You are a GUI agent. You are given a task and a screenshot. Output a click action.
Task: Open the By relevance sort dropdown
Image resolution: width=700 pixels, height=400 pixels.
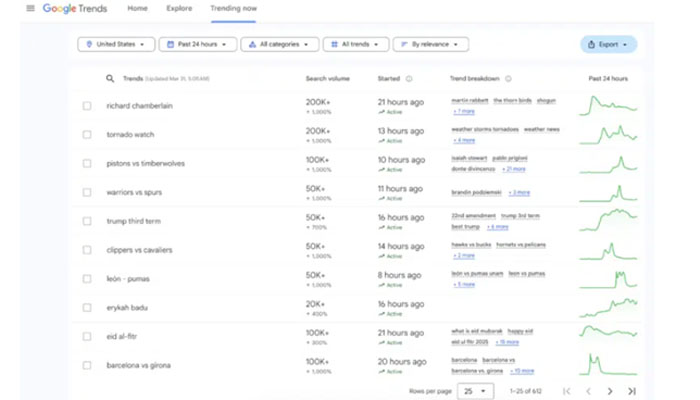pyautogui.click(x=430, y=44)
